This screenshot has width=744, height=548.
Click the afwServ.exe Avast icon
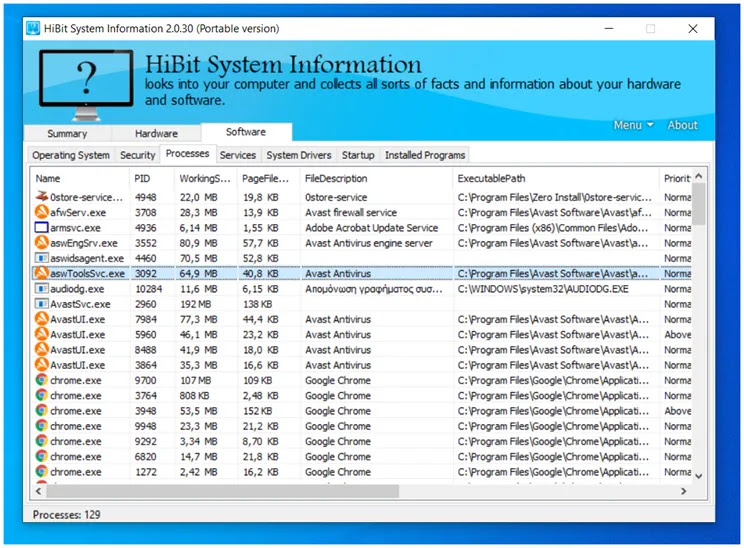42,212
